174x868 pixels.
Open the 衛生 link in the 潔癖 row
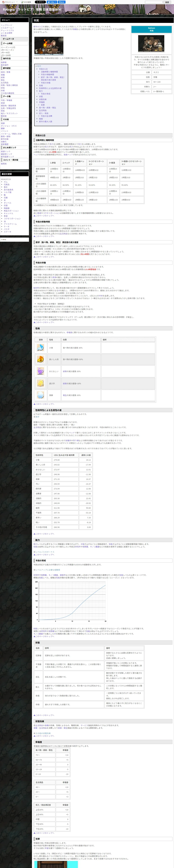click(65, 395)
